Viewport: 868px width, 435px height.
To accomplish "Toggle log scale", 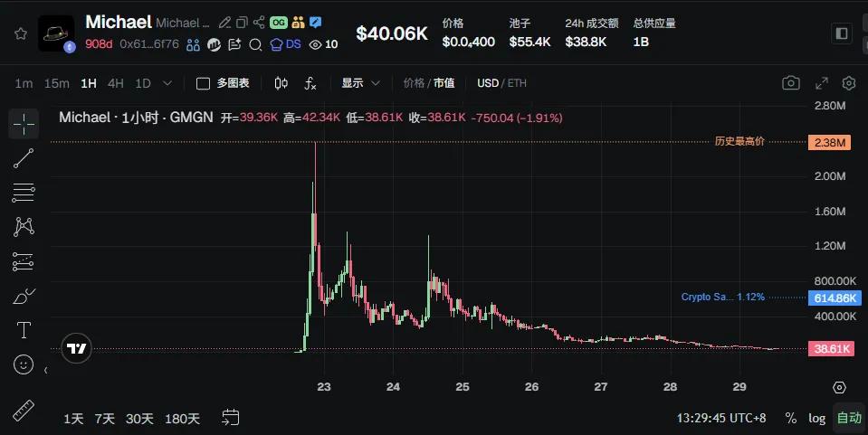I will click(816, 419).
